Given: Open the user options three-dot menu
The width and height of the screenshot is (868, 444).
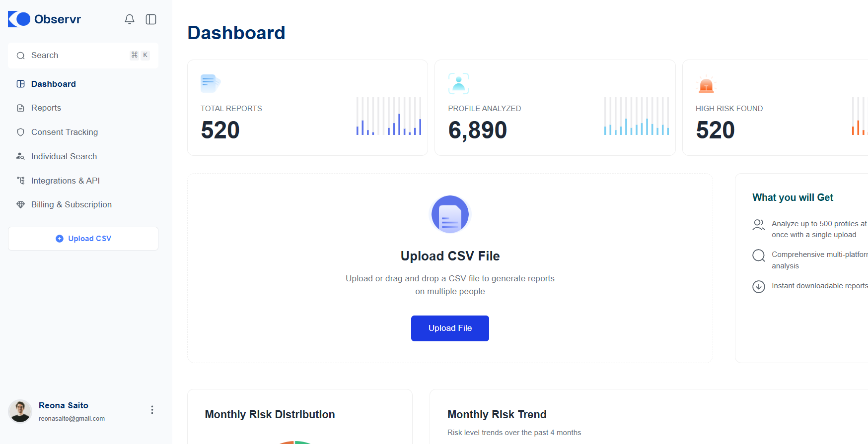Looking at the screenshot, I should tap(152, 410).
